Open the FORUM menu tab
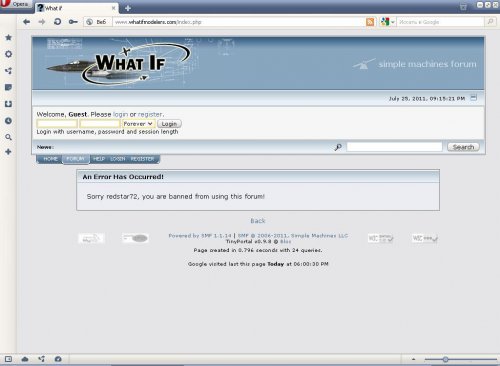Image resolution: width=500 pixels, height=366 pixels. [76, 159]
